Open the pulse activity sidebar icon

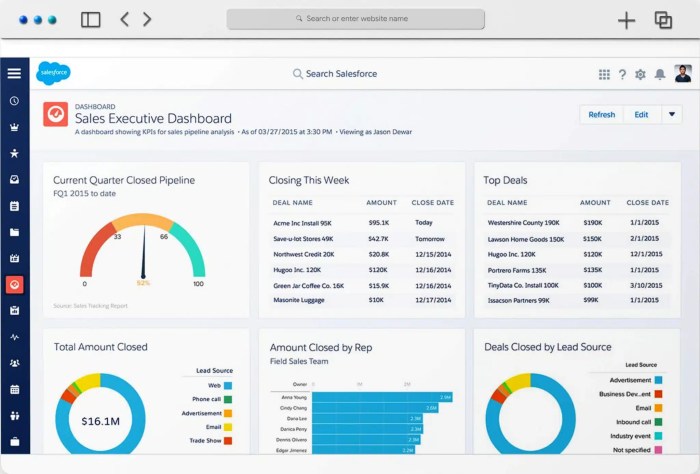click(14, 337)
